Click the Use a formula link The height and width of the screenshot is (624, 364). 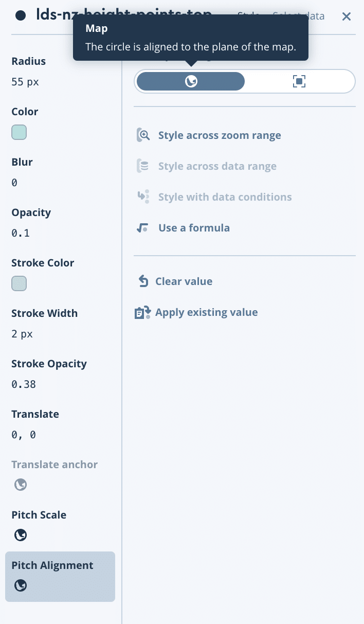coord(194,228)
